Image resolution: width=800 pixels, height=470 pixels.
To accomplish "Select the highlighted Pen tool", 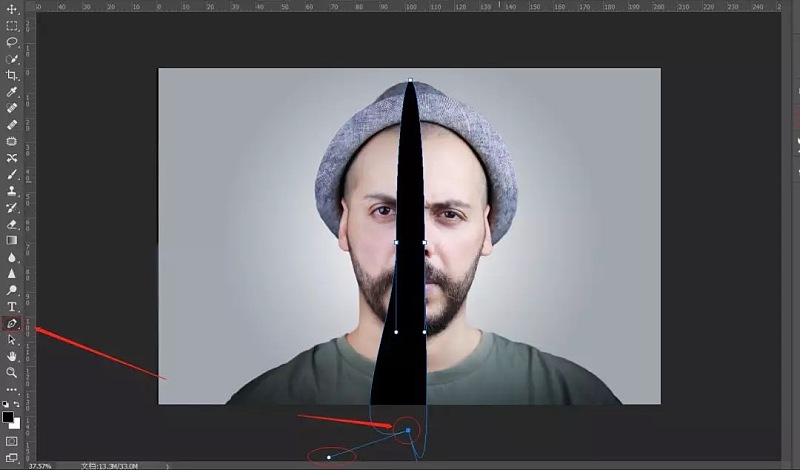I will coord(11,323).
